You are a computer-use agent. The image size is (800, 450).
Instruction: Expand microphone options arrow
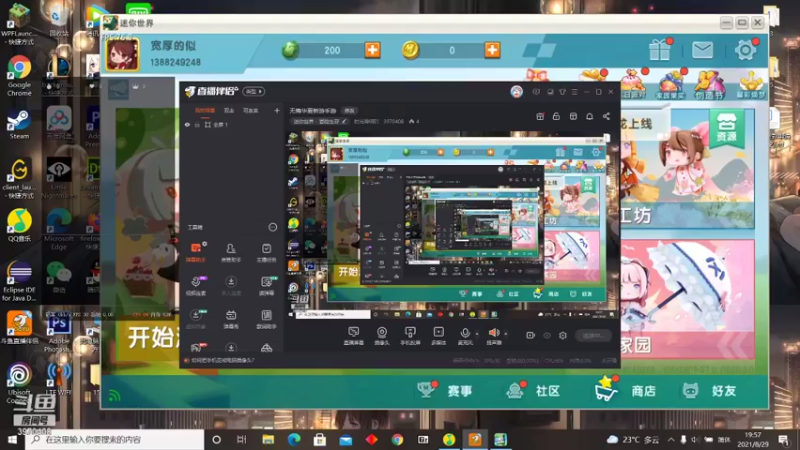477,334
